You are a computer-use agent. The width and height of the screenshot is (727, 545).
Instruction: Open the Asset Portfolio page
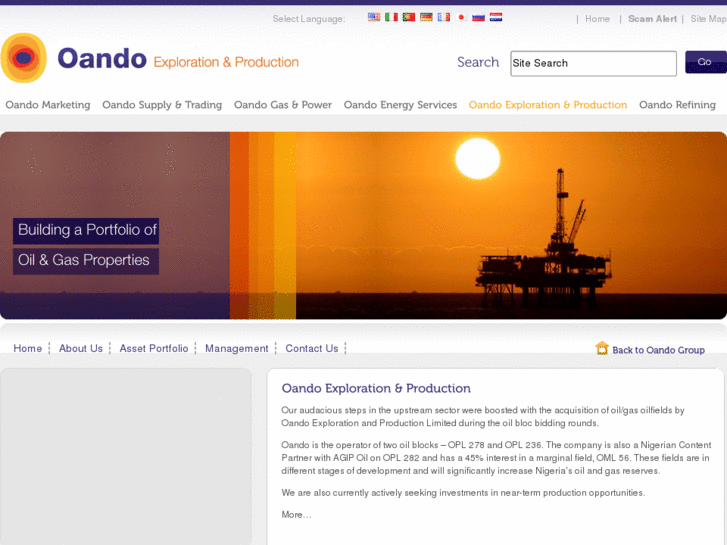click(x=154, y=348)
